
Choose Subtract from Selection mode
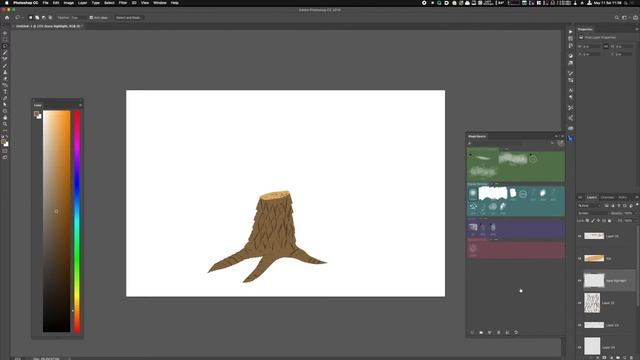coord(44,18)
